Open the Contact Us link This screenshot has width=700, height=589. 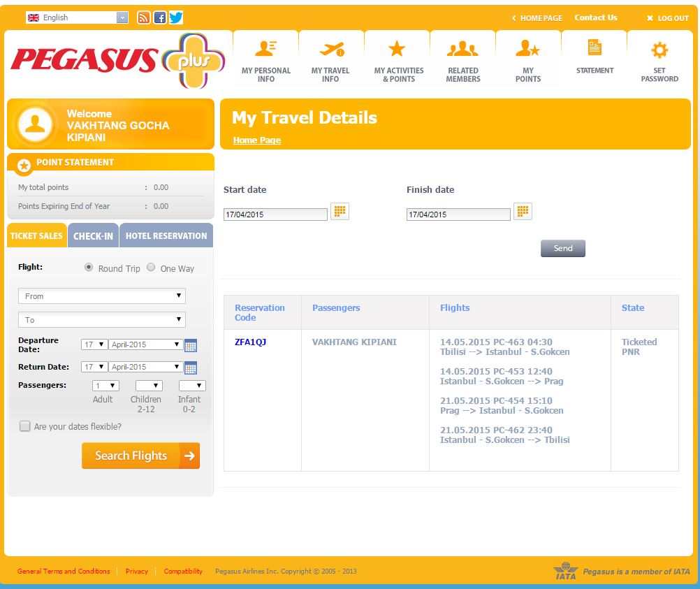coord(595,17)
